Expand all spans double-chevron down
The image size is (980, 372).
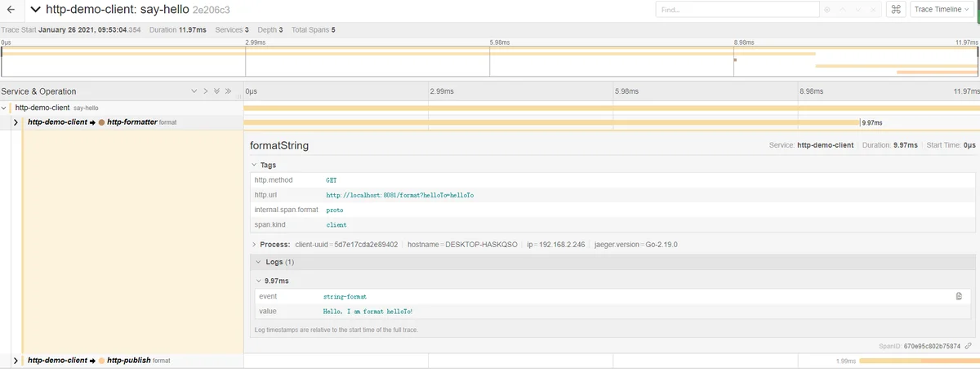[217, 91]
